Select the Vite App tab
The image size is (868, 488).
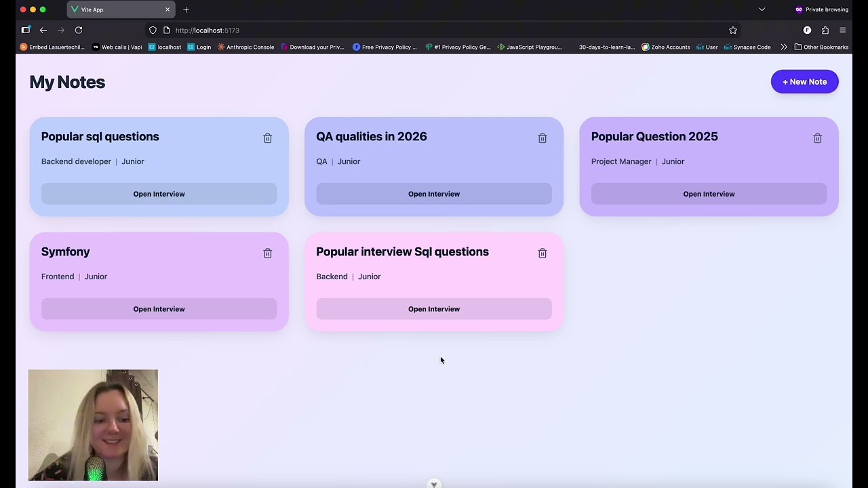(121, 9)
